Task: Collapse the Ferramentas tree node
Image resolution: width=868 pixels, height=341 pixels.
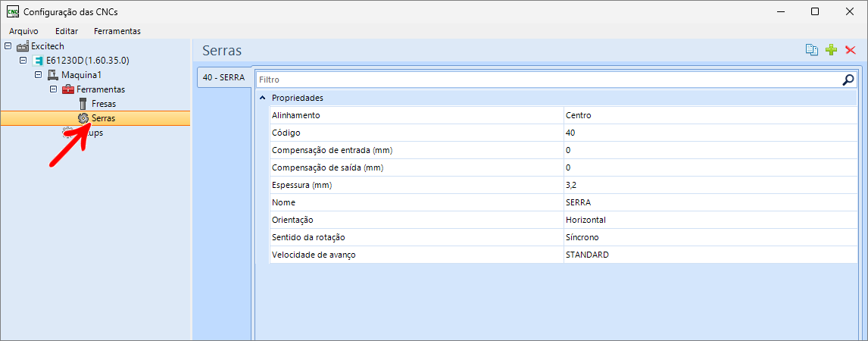Action: (x=54, y=89)
